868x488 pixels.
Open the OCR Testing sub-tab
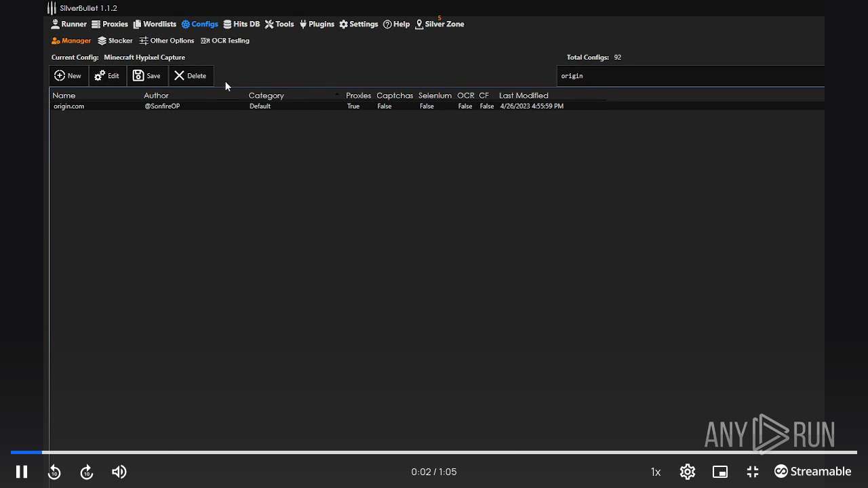click(225, 41)
